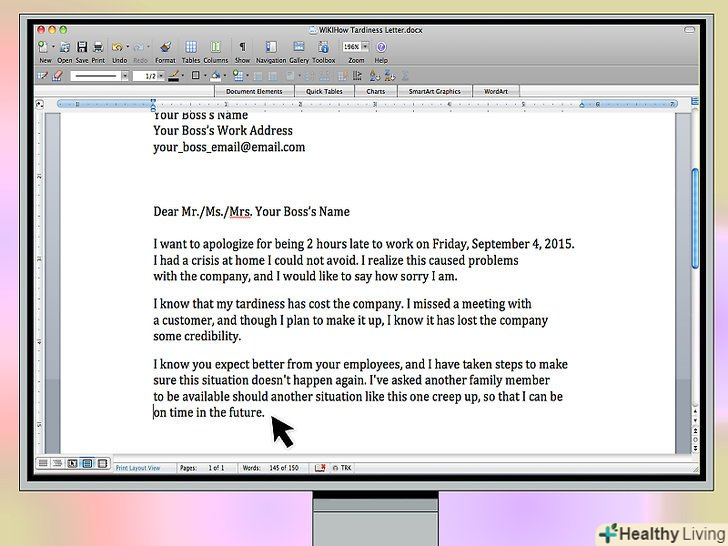Viewport: 728px width, 546px height.
Task: Toggle the Gallery icon
Action: (299, 47)
